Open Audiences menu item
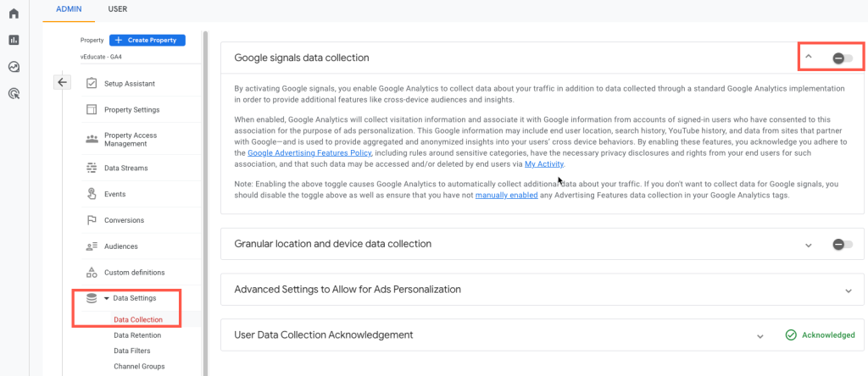 pos(120,246)
